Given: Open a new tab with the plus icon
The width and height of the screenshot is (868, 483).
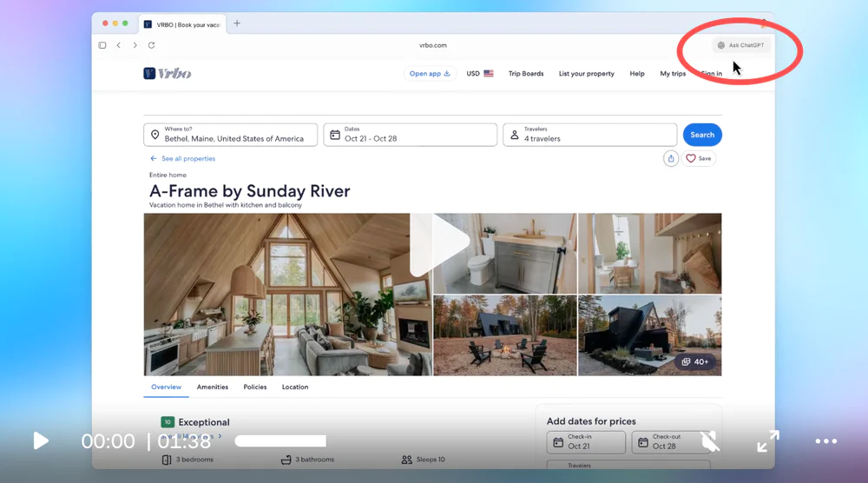Looking at the screenshot, I should point(237,23).
